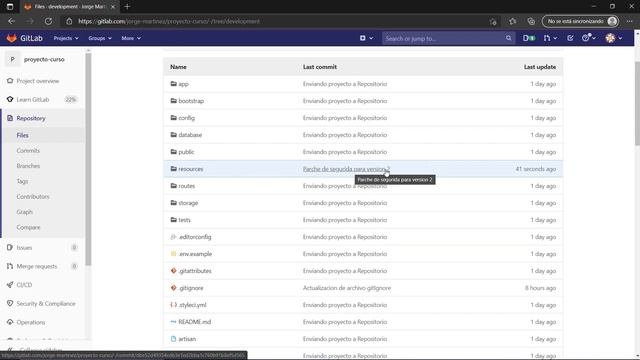Close the Files development browser tab

pyautogui.click(x=113, y=7)
